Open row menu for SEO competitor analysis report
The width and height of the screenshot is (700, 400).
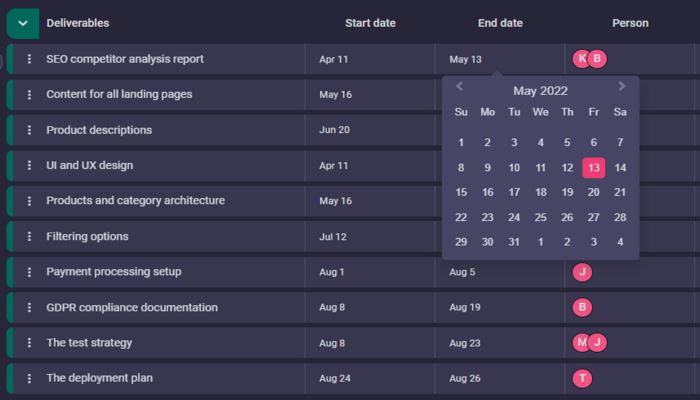(x=29, y=59)
